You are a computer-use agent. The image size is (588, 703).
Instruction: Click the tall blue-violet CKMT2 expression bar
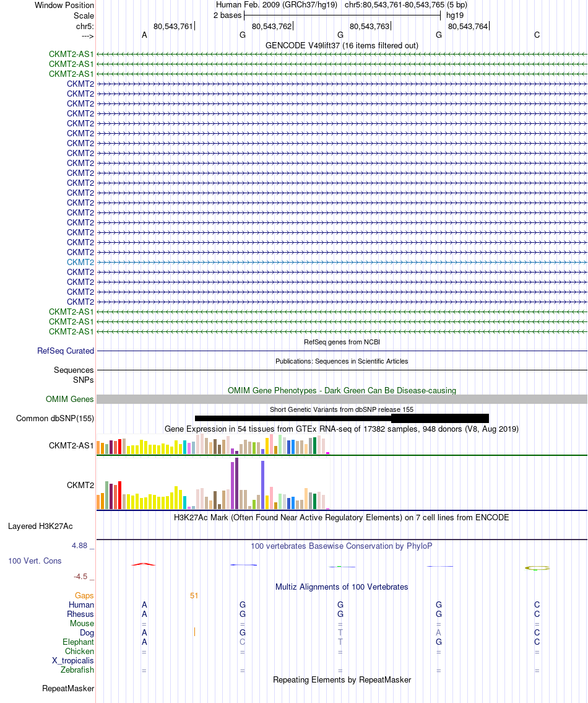pyautogui.click(x=262, y=485)
